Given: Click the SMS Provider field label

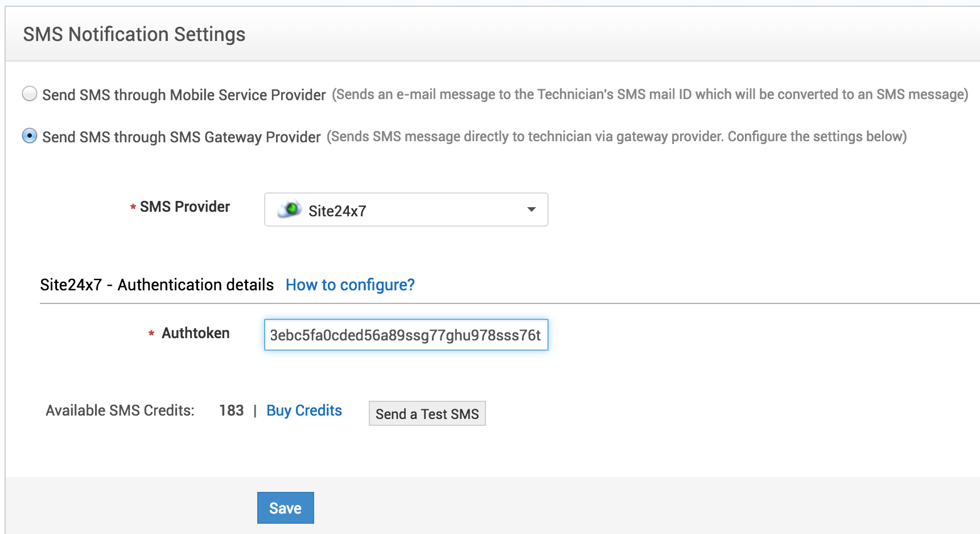Looking at the screenshot, I should point(185,207).
